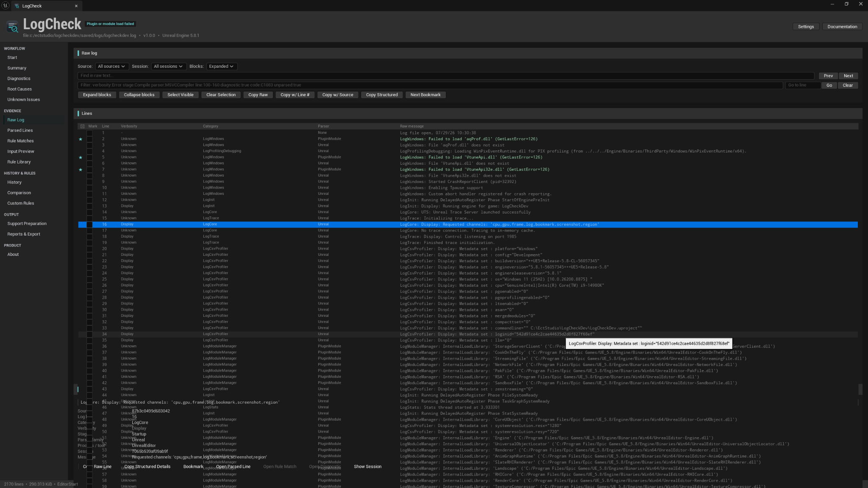
Task: Focus the 'Find in raw text' search field
Action: point(446,76)
